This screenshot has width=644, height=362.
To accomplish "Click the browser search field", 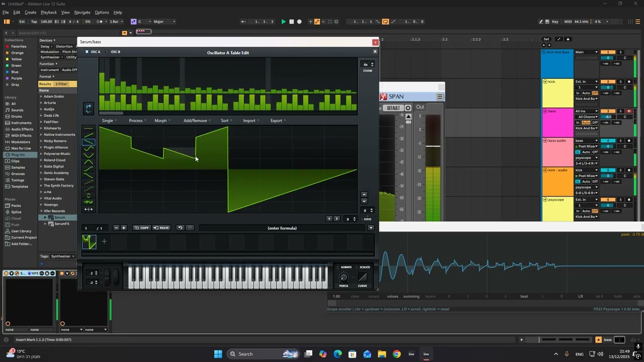I will pyautogui.click(x=68, y=33).
